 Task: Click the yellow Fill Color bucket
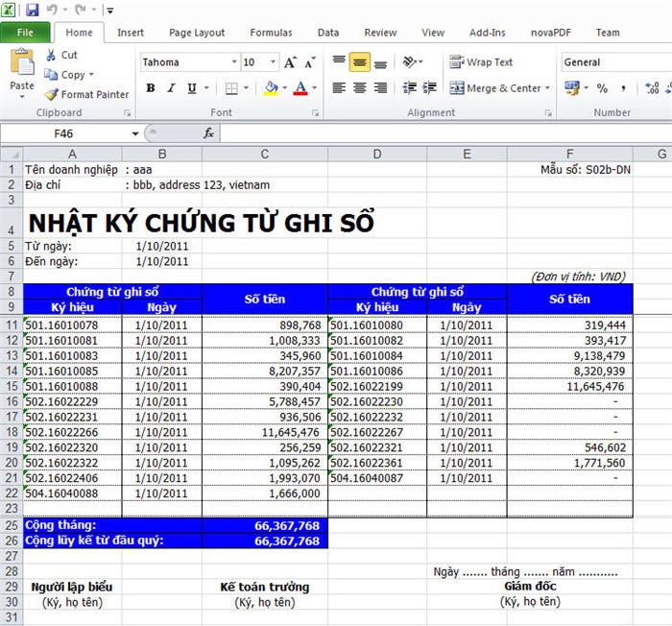(x=270, y=88)
